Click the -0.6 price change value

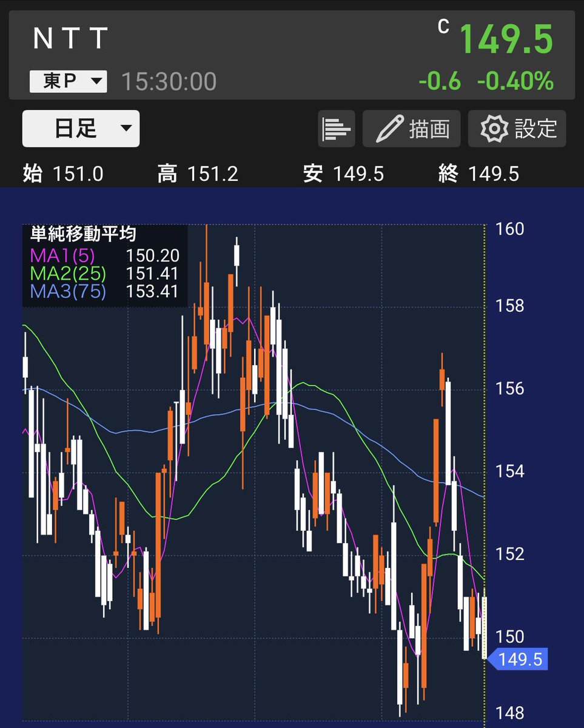(x=439, y=81)
